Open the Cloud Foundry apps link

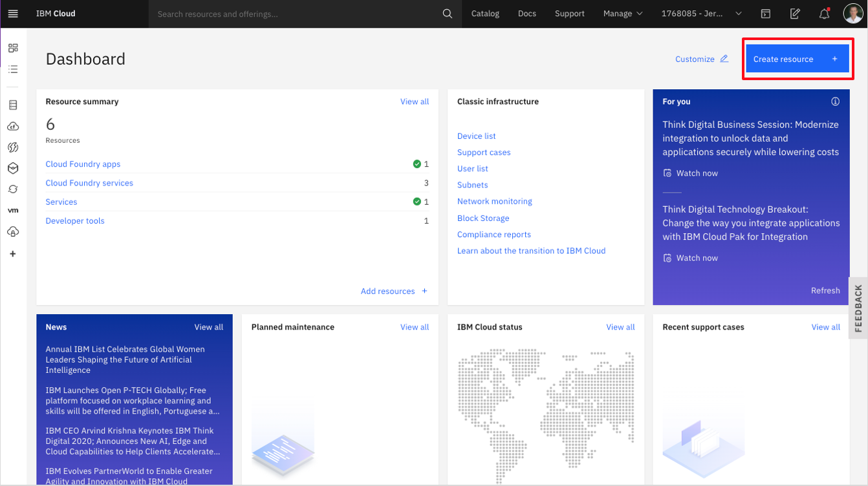point(83,164)
